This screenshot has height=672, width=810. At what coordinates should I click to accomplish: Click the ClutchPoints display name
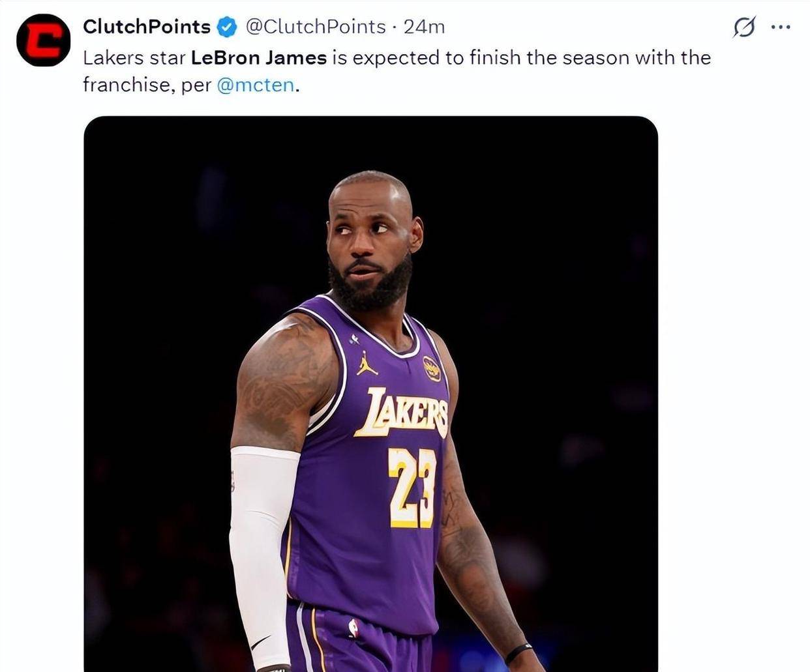[146, 27]
